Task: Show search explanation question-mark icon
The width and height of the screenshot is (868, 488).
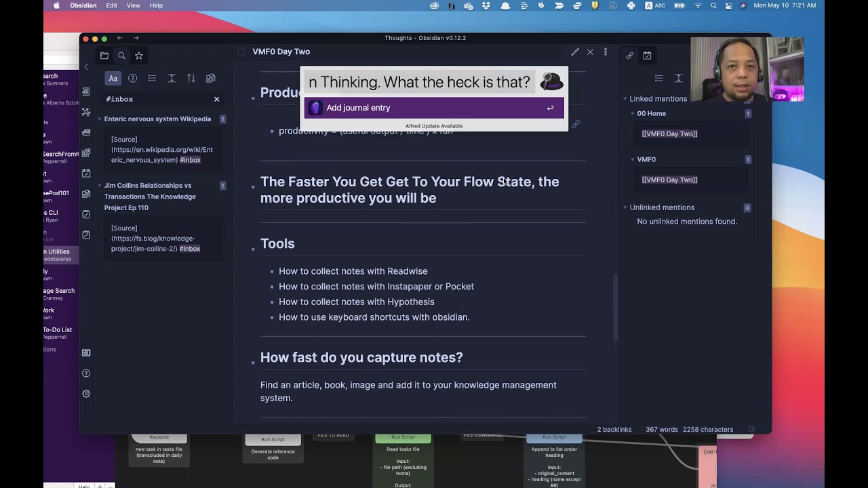Action: (x=133, y=79)
